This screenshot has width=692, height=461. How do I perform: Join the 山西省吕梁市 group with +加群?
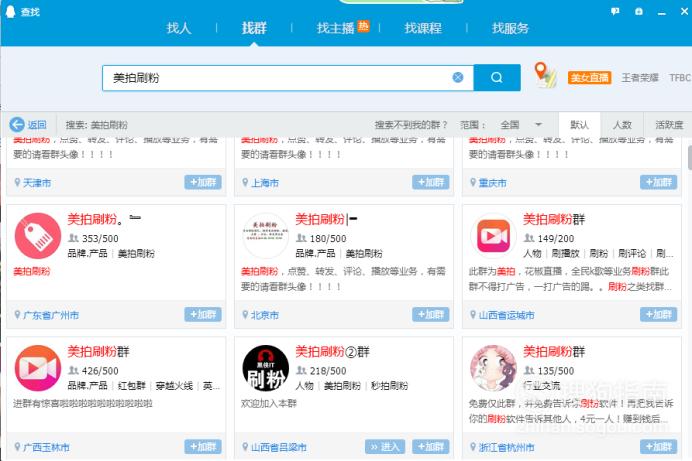(x=431, y=447)
